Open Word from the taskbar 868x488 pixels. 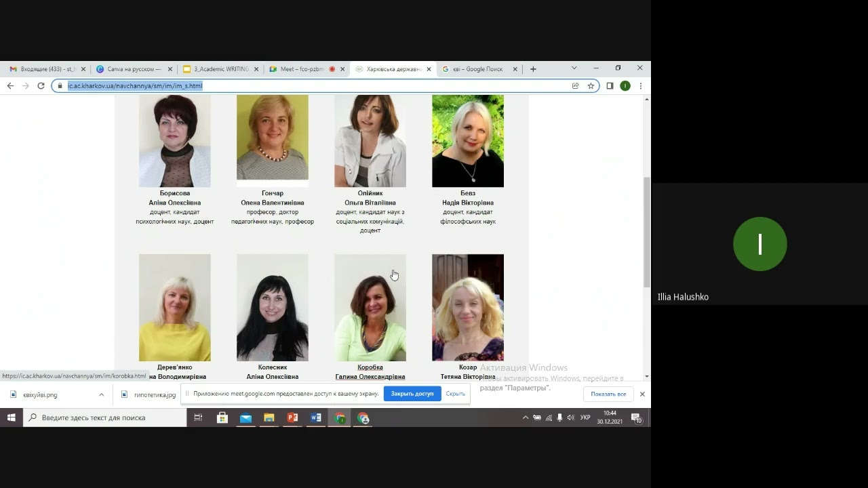click(316, 418)
